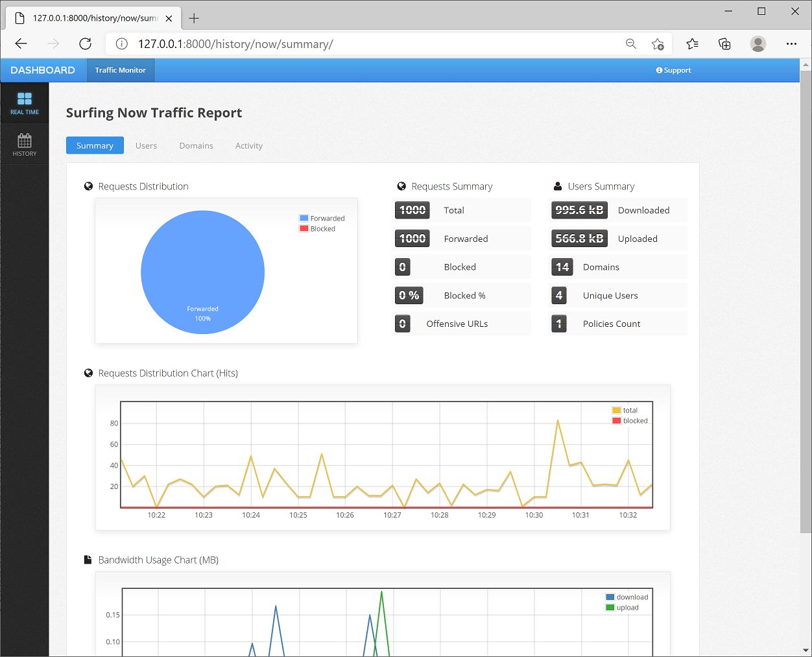Click the Unique Users count 4
This screenshot has width=812, height=657.
click(x=559, y=295)
